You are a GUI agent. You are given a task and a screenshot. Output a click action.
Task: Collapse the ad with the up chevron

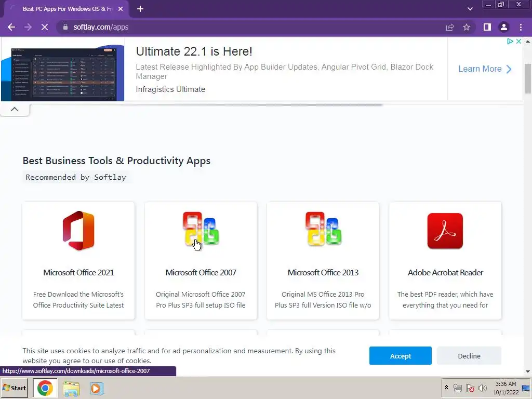click(x=15, y=109)
